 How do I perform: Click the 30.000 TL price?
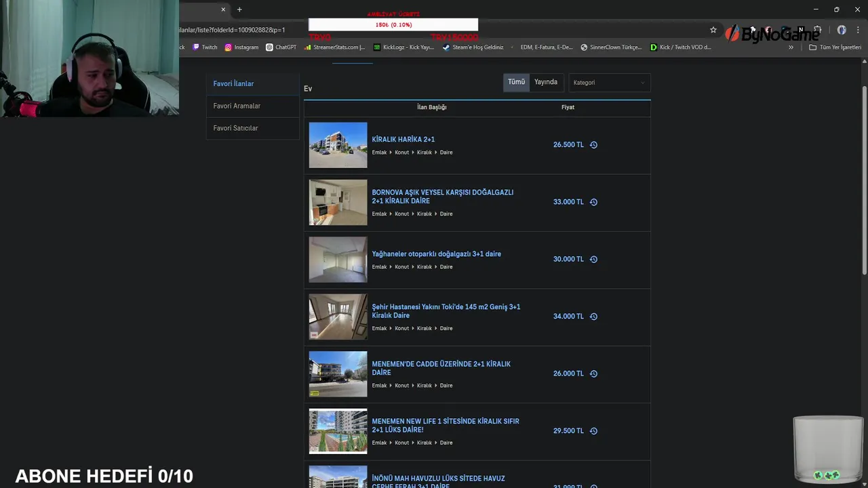tap(568, 259)
